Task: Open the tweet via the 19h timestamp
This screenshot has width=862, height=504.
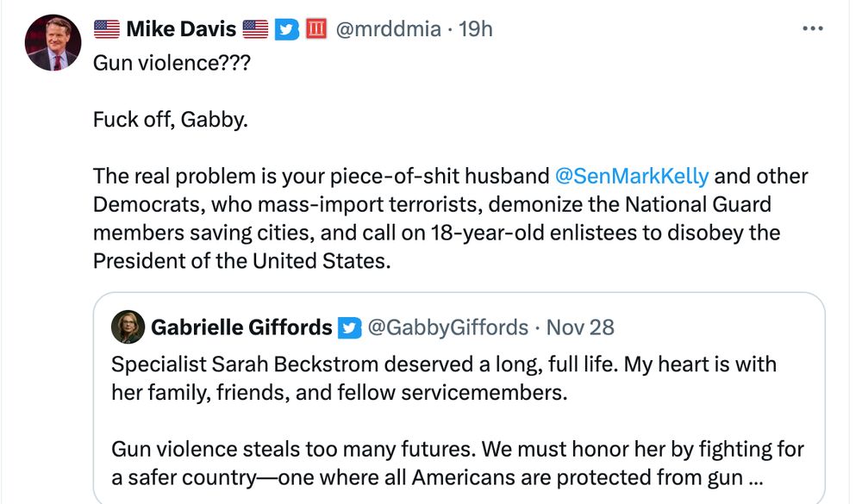Action: [x=475, y=29]
